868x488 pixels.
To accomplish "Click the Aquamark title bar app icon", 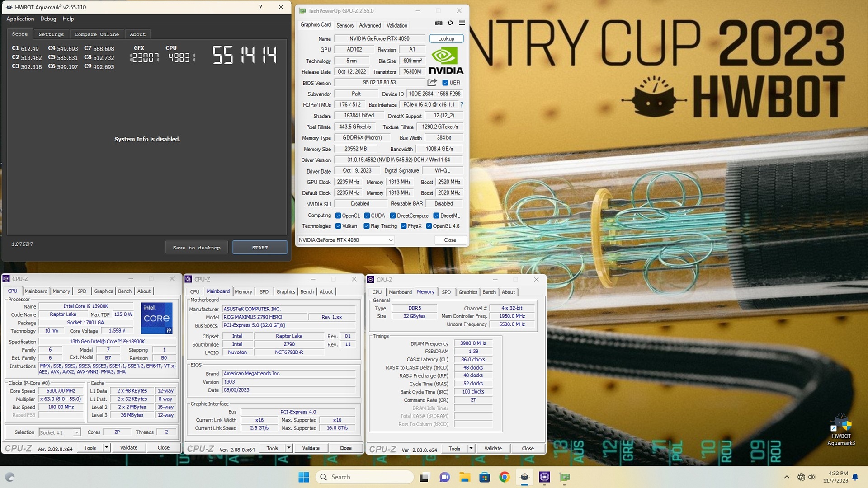I will tap(9, 7).
